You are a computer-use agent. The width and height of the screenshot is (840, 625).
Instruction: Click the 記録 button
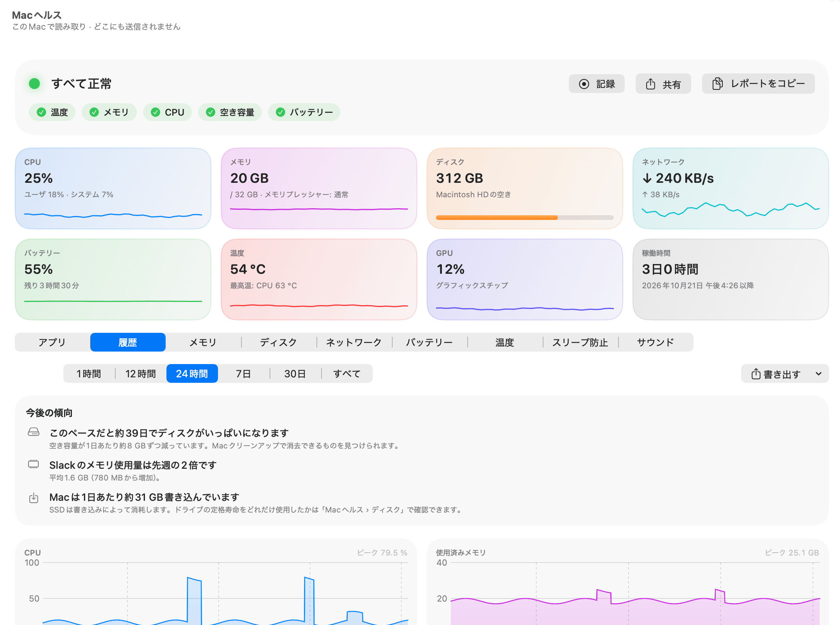point(597,84)
